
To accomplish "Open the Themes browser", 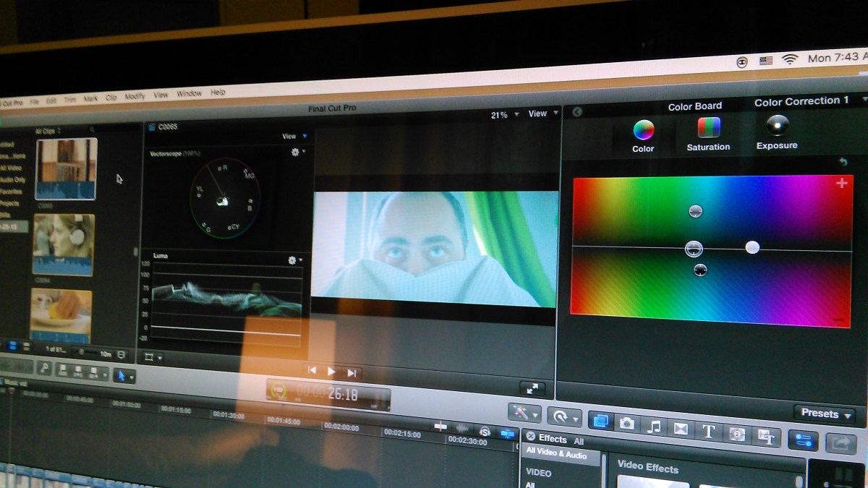I will tap(766, 436).
